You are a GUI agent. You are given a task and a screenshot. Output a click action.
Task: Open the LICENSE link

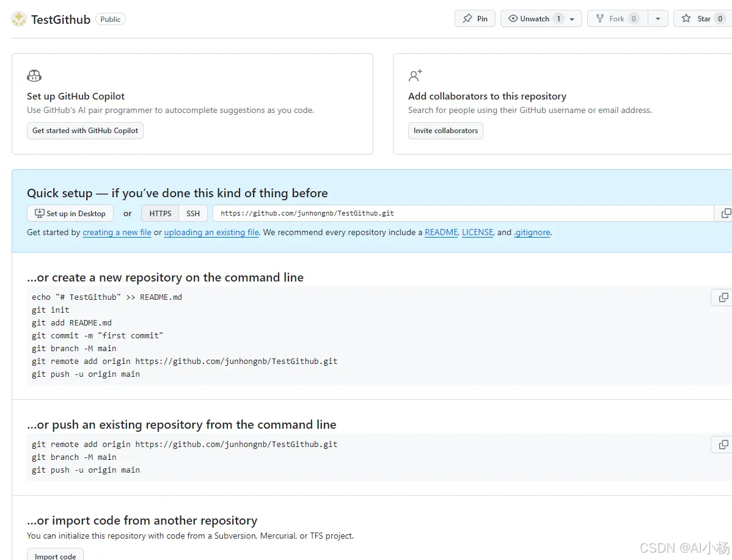pos(478,233)
